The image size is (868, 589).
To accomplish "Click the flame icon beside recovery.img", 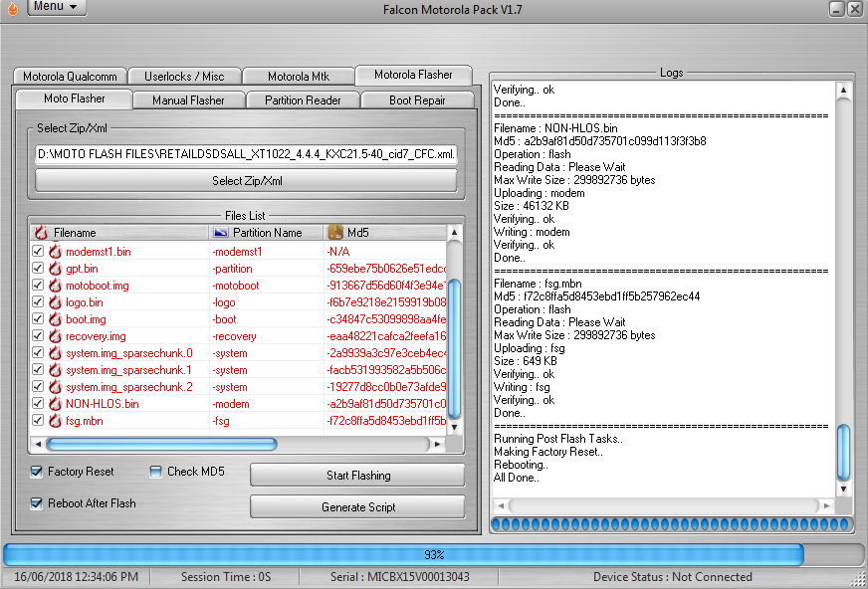I will coord(55,336).
